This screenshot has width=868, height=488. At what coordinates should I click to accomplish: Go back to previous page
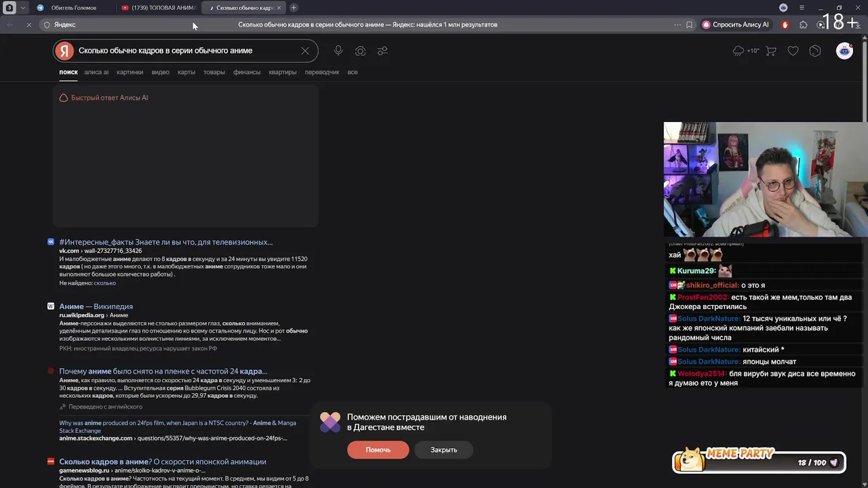point(9,24)
